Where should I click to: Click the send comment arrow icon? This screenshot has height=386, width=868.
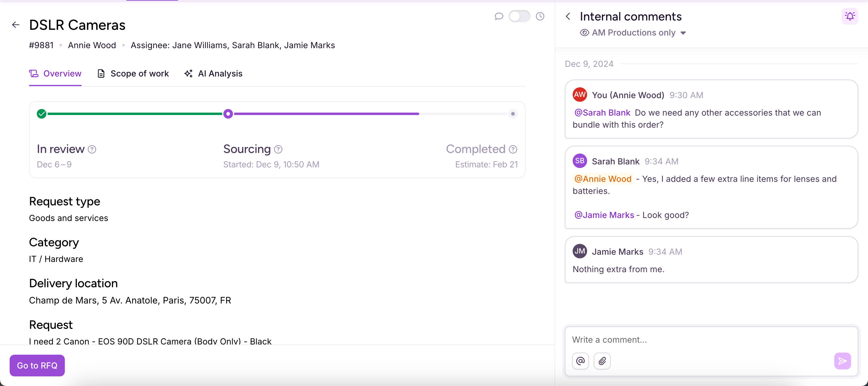[842, 361]
